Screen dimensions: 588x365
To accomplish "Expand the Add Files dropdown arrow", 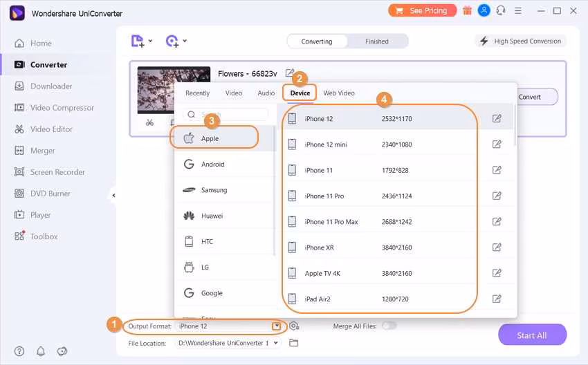I will point(150,41).
